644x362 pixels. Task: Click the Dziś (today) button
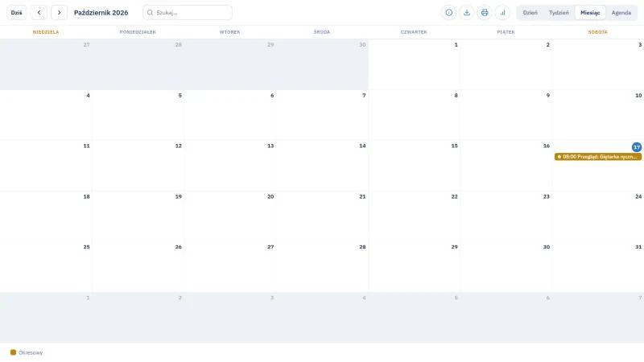coord(16,13)
